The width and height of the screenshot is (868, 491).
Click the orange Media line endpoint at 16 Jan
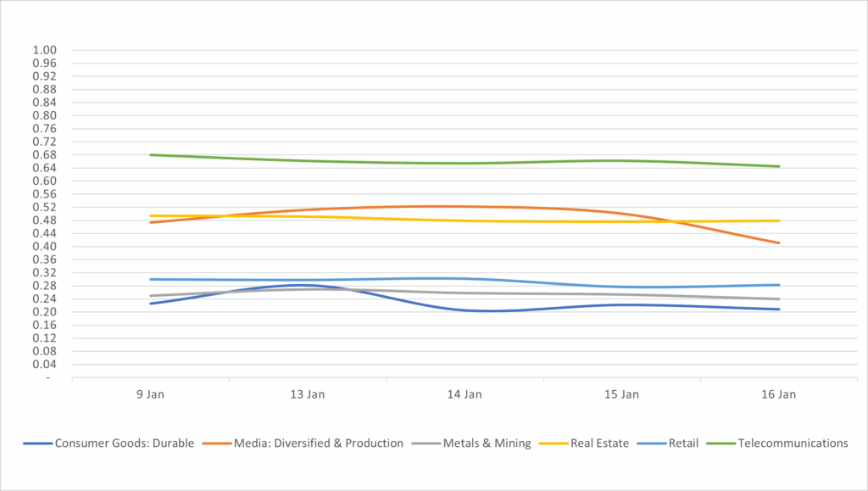point(779,243)
